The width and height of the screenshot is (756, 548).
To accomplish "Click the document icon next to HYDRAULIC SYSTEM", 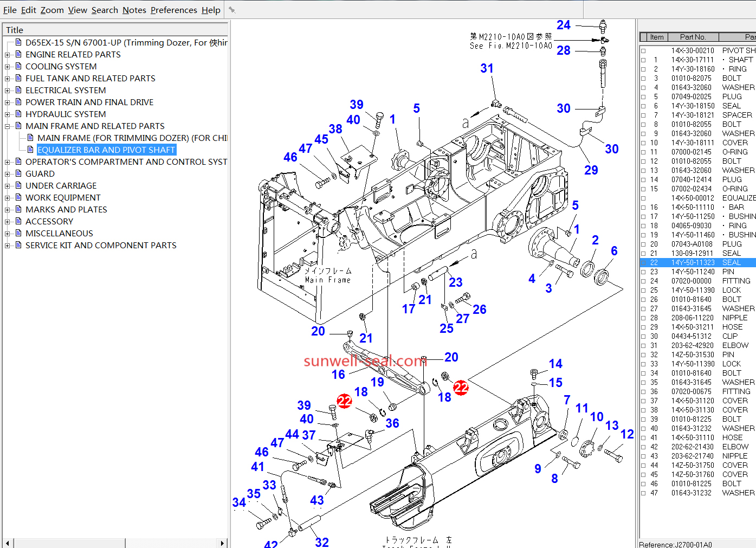I will pyautogui.click(x=18, y=114).
